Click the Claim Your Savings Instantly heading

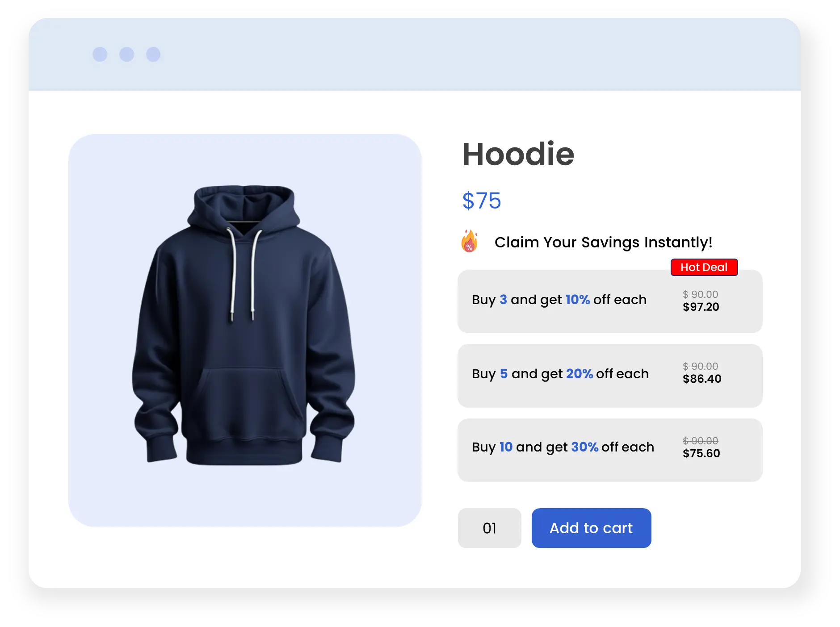tap(603, 242)
